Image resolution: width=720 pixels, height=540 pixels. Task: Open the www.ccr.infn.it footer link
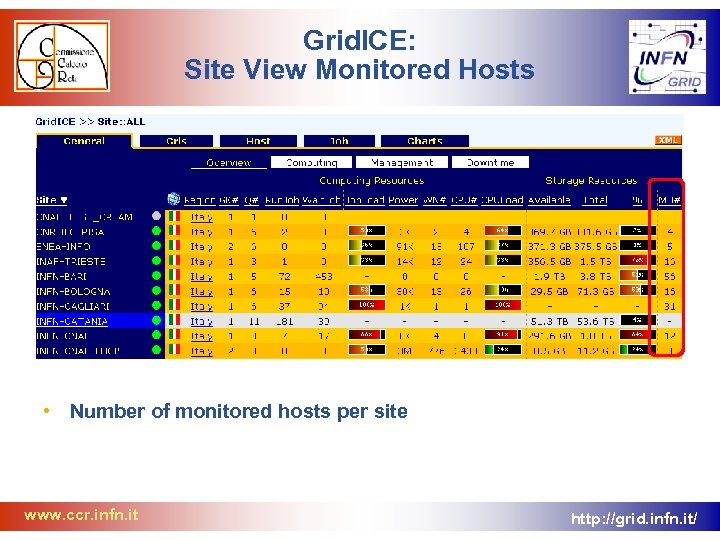[x=81, y=515]
